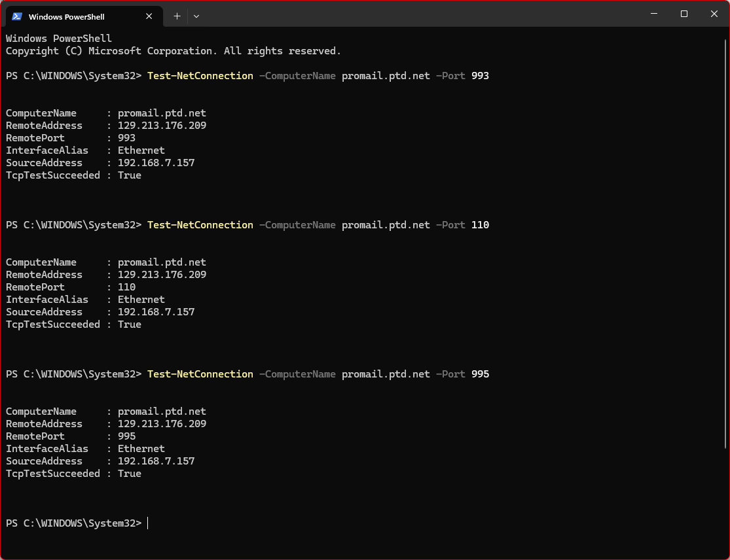This screenshot has height=560, width=730.
Task: Click the Microsoft Corporation copyright line
Action: pyautogui.click(x=173, y=51)
